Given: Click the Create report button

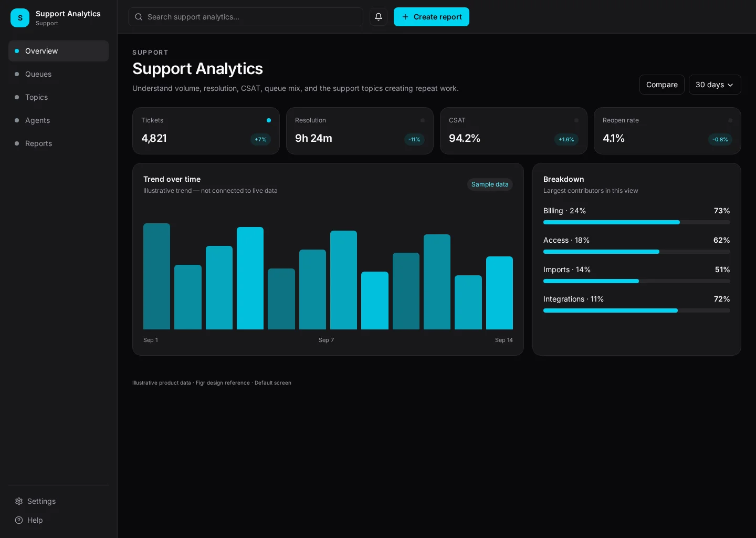Looking at the screenshot, I should tap(432, 17).
